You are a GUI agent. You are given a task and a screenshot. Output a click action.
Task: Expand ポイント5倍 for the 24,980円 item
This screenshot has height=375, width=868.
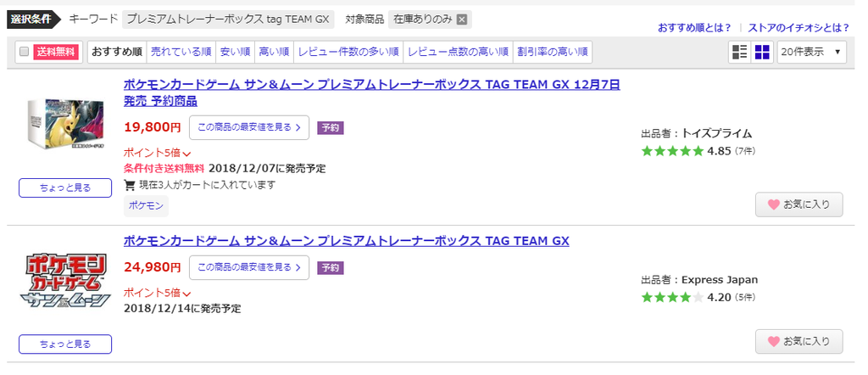[157, 293]
